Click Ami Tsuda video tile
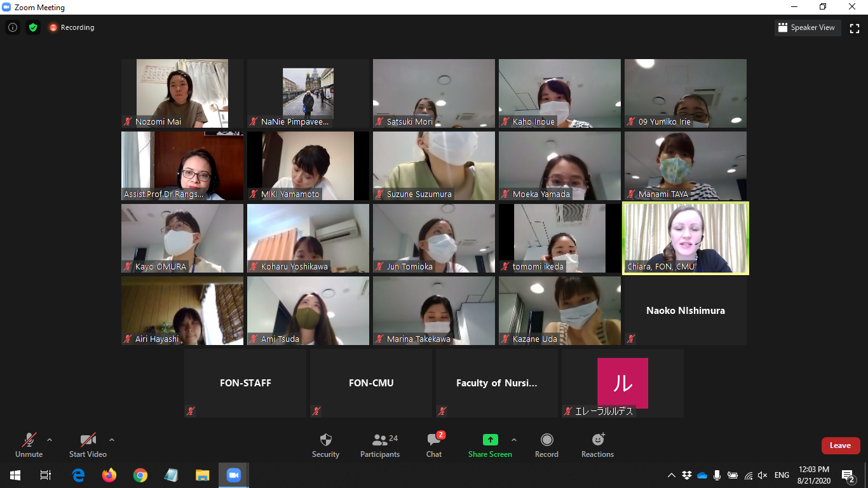868x488 pixels. [x=308, y=311]
